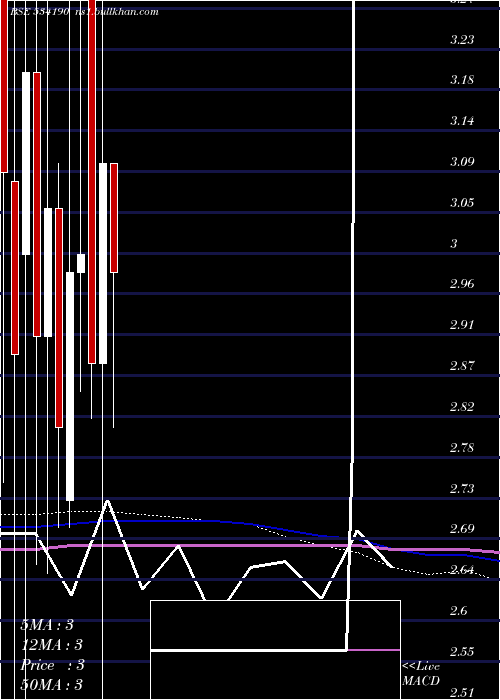Viewport: 500px width, 700px height.
Task: Click the 3.14 price axis label
Action: pyautogui.click(x=462, y=121)
